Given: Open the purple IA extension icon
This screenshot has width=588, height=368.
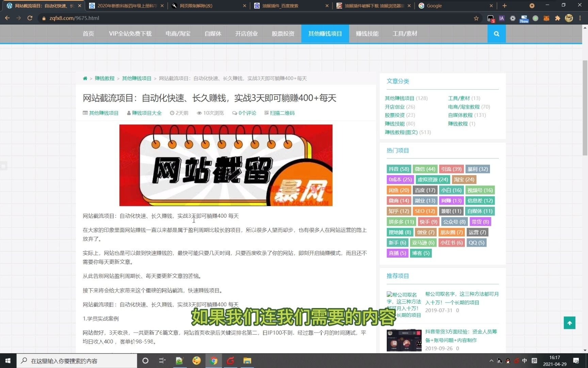Looking at the screenshot, I should (x=502, y=18).
